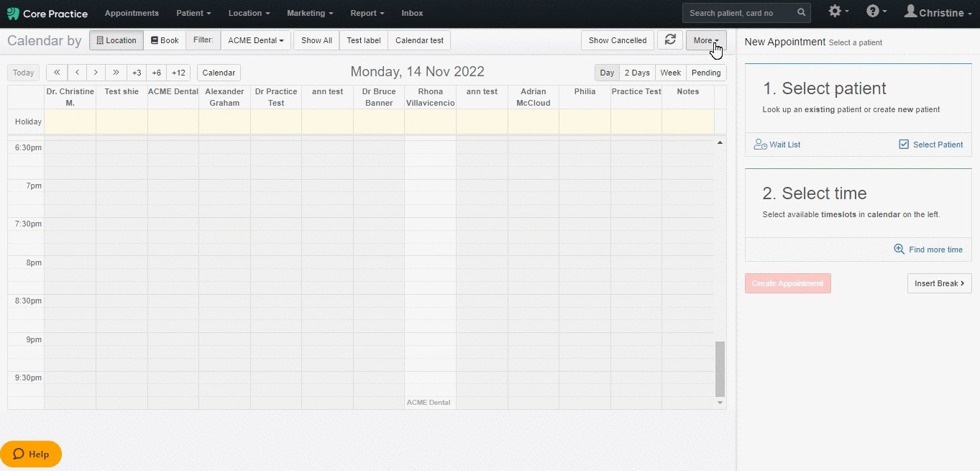
Task: Jump ahead with the +3 button
Action: coord(137,73)
